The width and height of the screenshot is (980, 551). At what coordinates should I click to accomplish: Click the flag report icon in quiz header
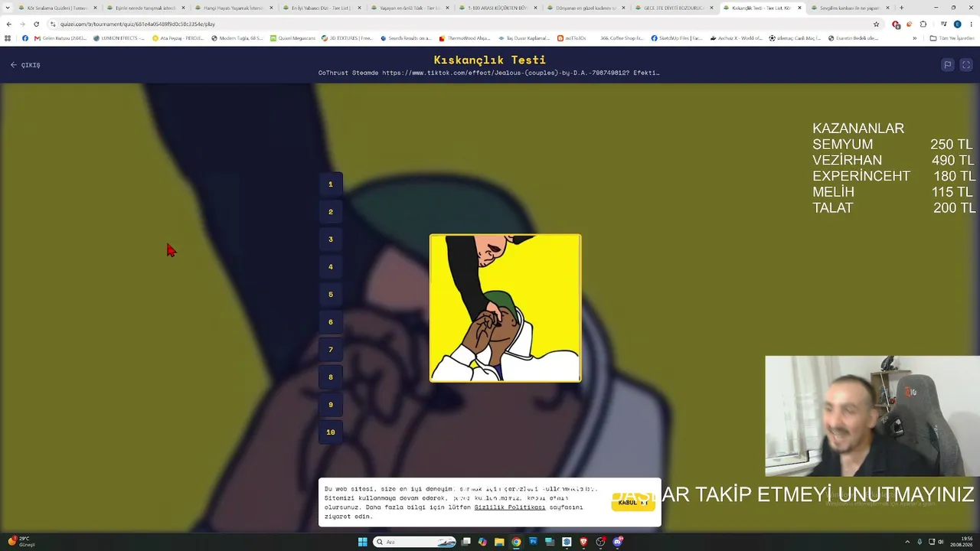[x=947, y=65]
